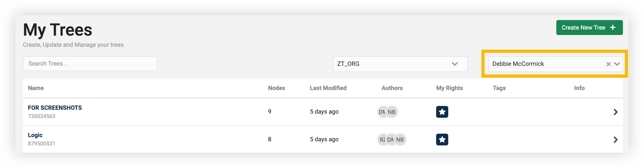The image size is (644, 168).
Task: Sort by the Last Modified column header
Action: (x=328, y=88)
